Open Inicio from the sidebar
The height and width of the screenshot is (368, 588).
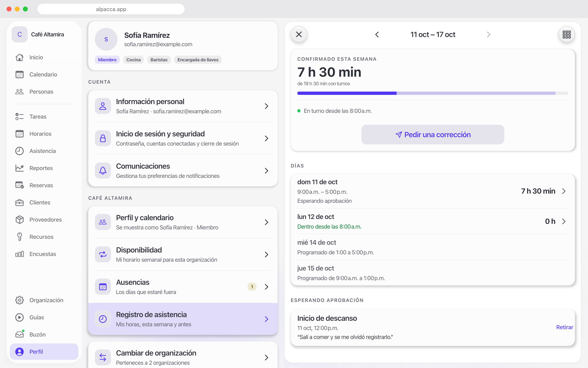pos(44,57)
